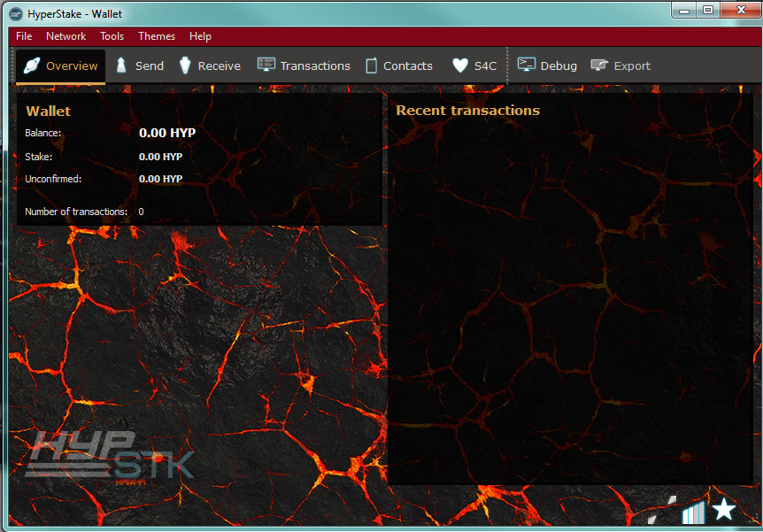The height and width of the screenshot is (532, 763).
Task: Click the HyperStake app icon in title bar
Action: 16,14
